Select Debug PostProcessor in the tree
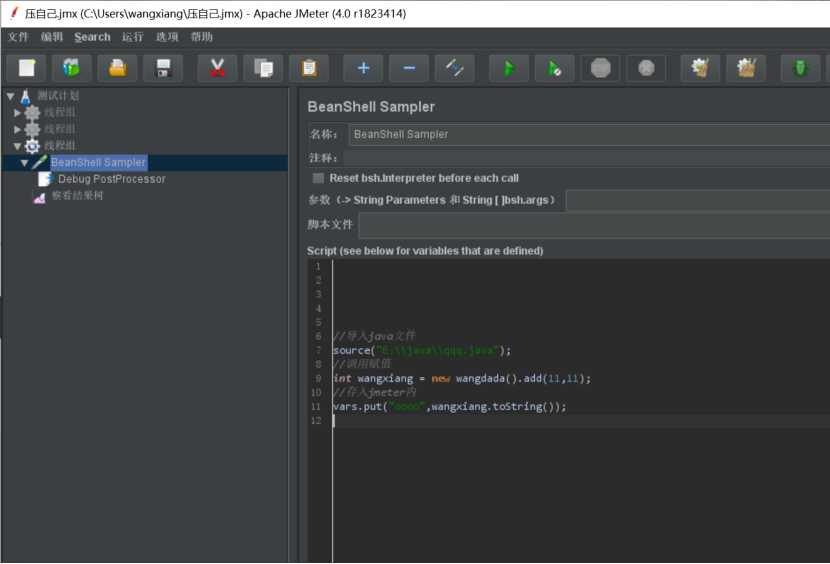Image resolution: width=830 pixels, height=564 pixels. [112, 179]
